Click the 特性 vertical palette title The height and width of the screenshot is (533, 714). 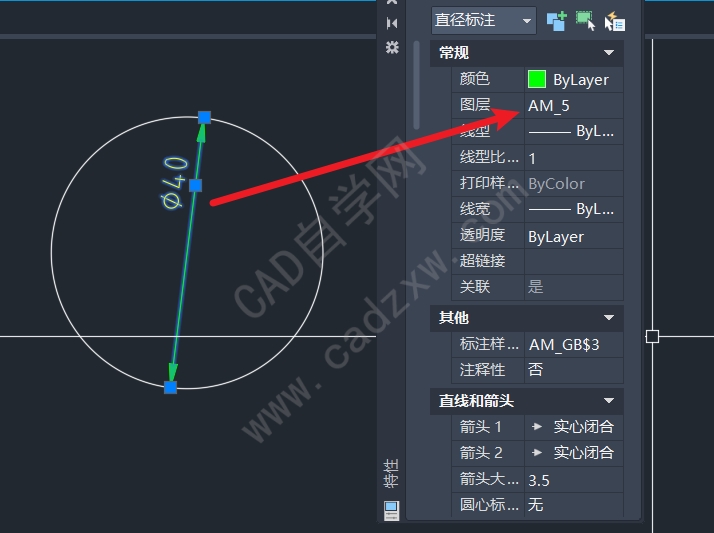(x=391, y=474)
